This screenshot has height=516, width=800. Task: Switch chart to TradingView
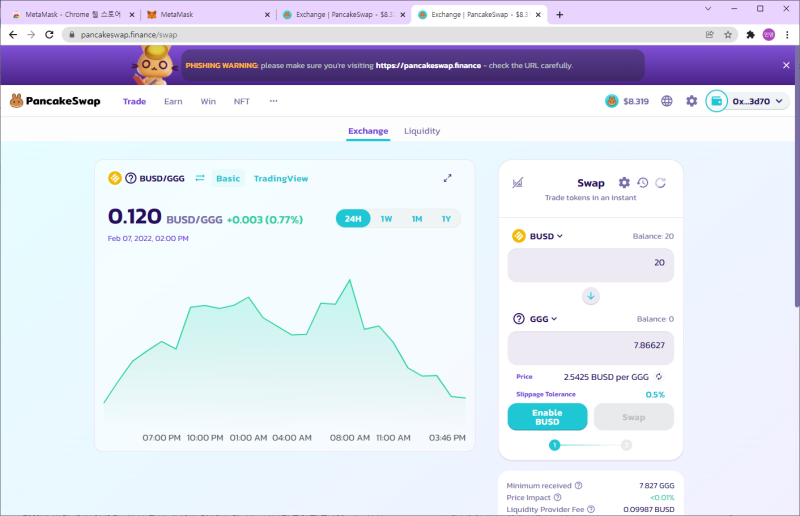pyautogui.click(x=281, y=178)
